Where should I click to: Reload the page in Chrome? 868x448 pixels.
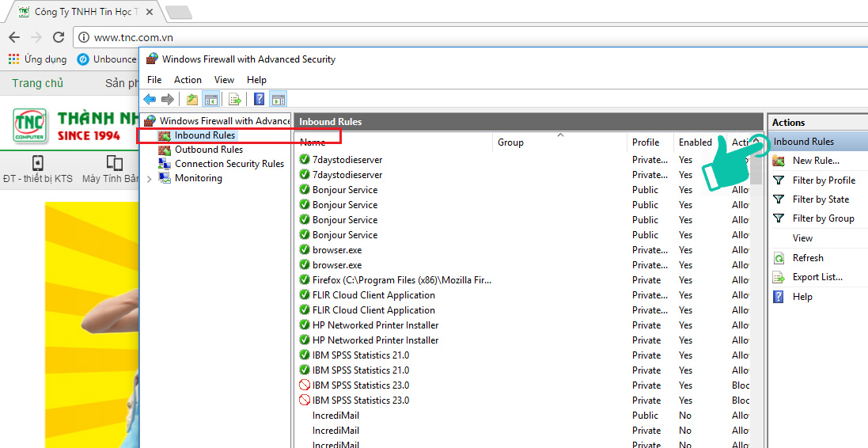(58, 37)
